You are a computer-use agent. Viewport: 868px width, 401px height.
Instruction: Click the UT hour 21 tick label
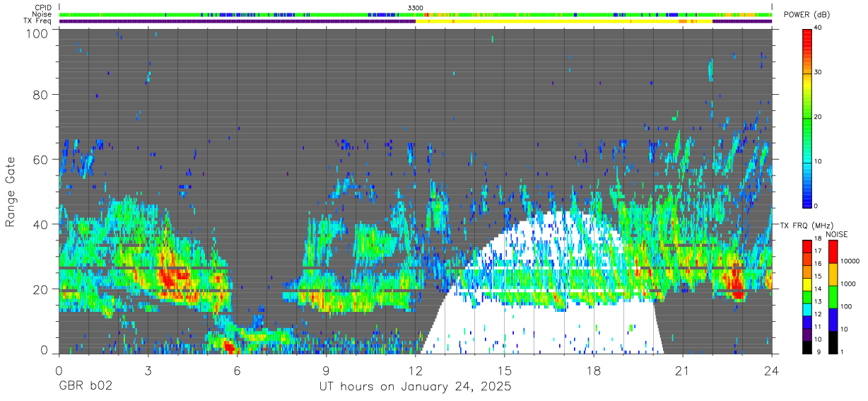click(x=683, y=371)
